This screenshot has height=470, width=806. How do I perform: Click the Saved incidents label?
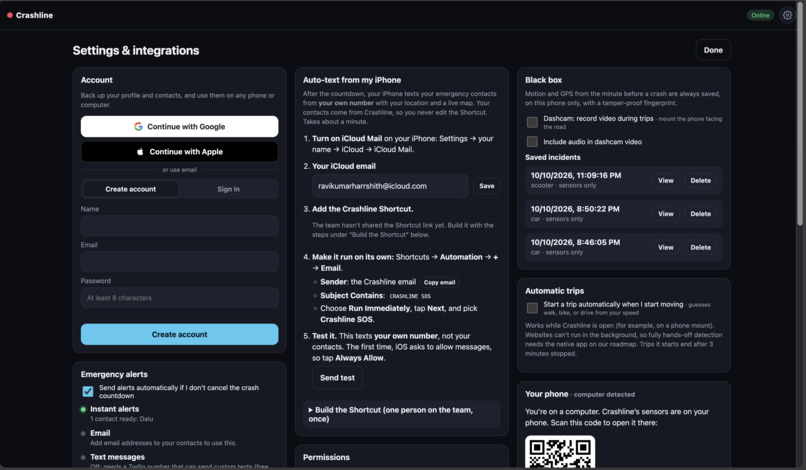click(x=553, y=157)
